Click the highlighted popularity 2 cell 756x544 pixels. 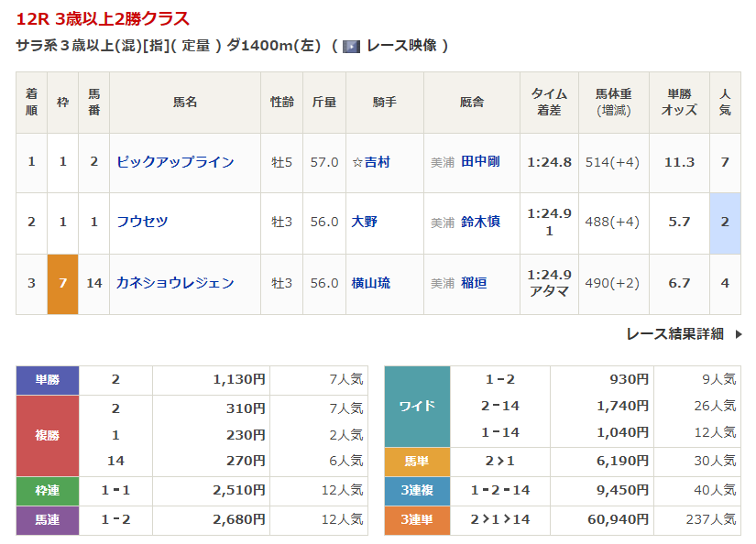pos(725,222)
